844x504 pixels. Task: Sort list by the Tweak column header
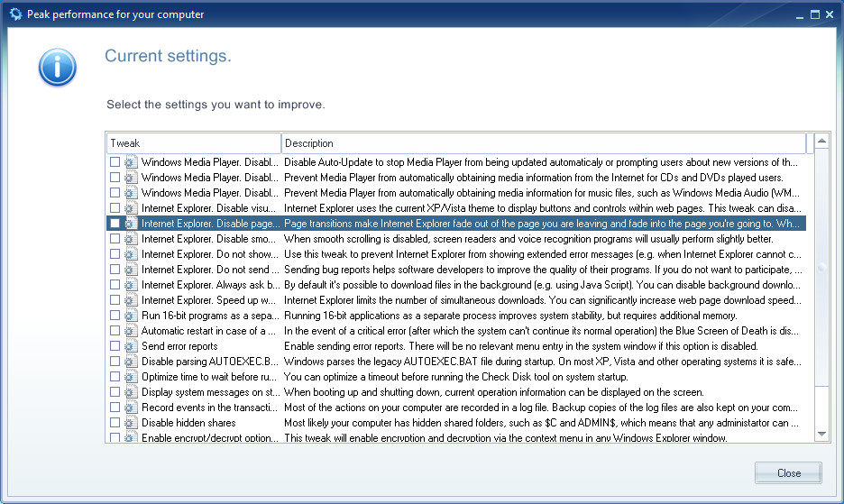(x=194, y=143)
